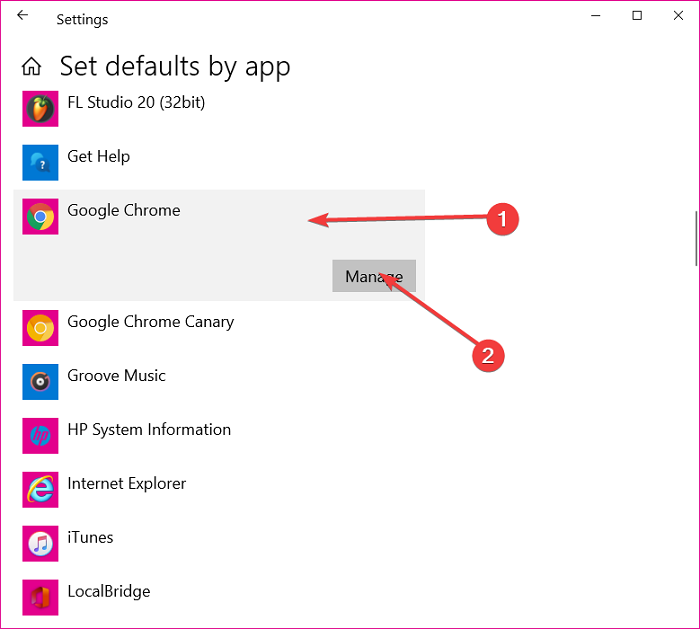Click the Get Help app icon

40,162
